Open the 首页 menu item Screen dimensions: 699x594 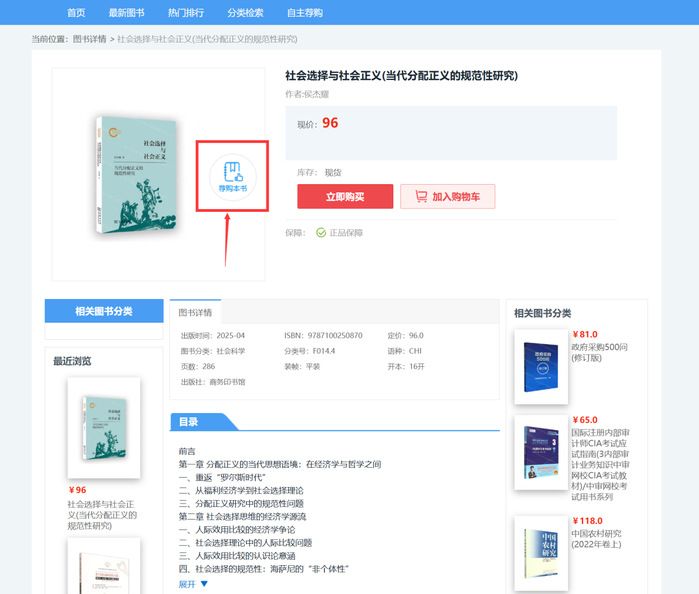click(76, 12)
